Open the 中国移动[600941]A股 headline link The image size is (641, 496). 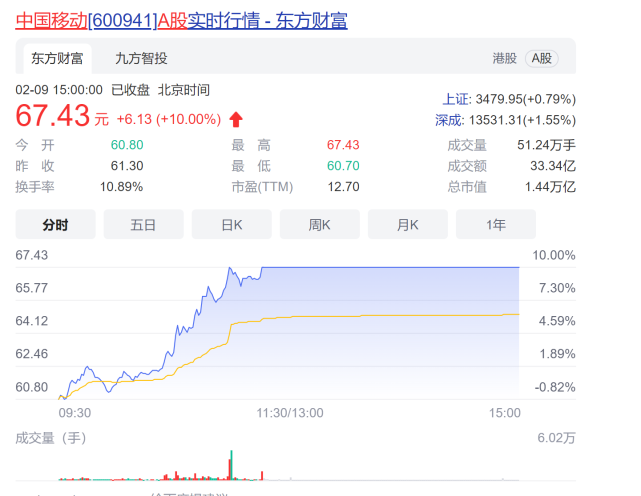point(182,20)
